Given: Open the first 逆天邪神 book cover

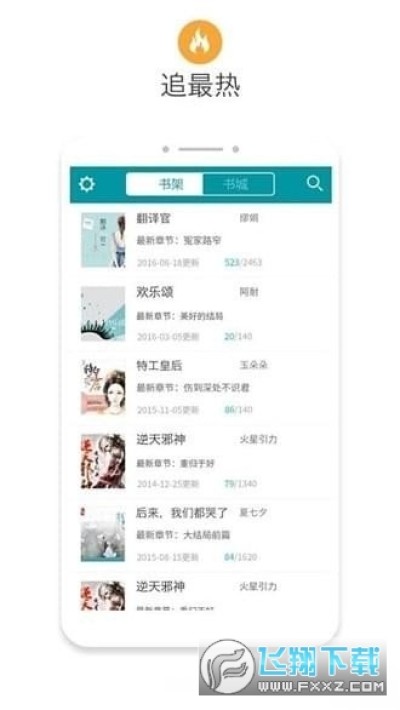Looking at the screenshot, I should [103, 461].
